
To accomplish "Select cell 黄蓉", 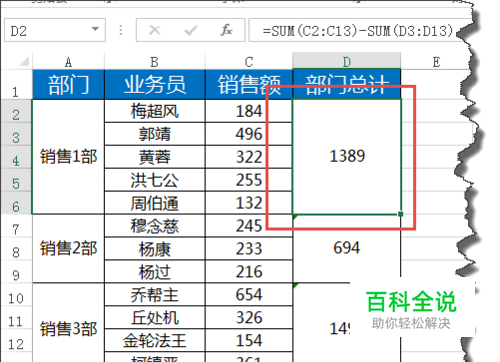I will pos(155,157).
